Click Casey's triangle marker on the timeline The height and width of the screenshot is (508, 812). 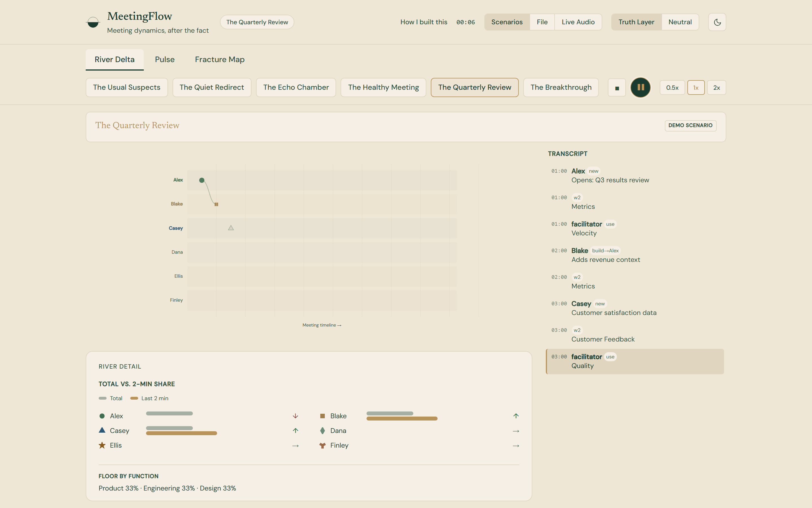click(x=231, y=228)
